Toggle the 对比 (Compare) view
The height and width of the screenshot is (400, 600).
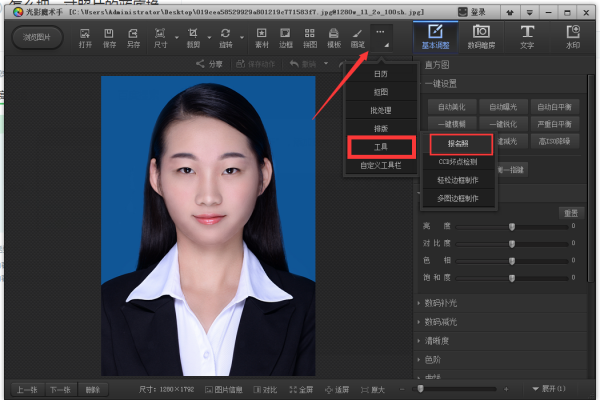(x=267, y=389)
